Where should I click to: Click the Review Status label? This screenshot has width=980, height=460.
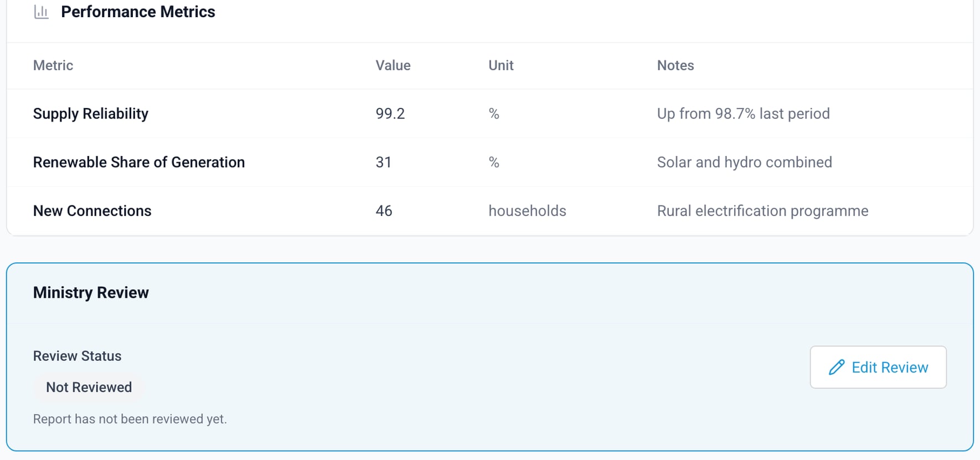point(77,356)
